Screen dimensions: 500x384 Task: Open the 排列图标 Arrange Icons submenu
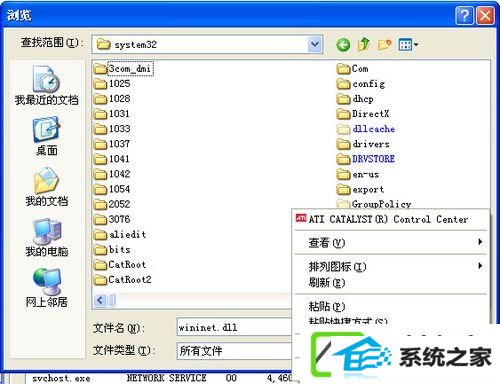pyautogui.click(x=390, y=266)
